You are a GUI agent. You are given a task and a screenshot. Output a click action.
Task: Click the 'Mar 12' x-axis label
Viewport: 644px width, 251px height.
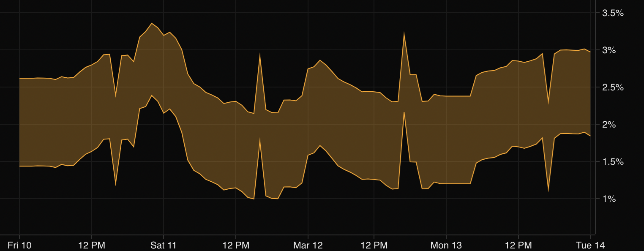pos(308,245)
